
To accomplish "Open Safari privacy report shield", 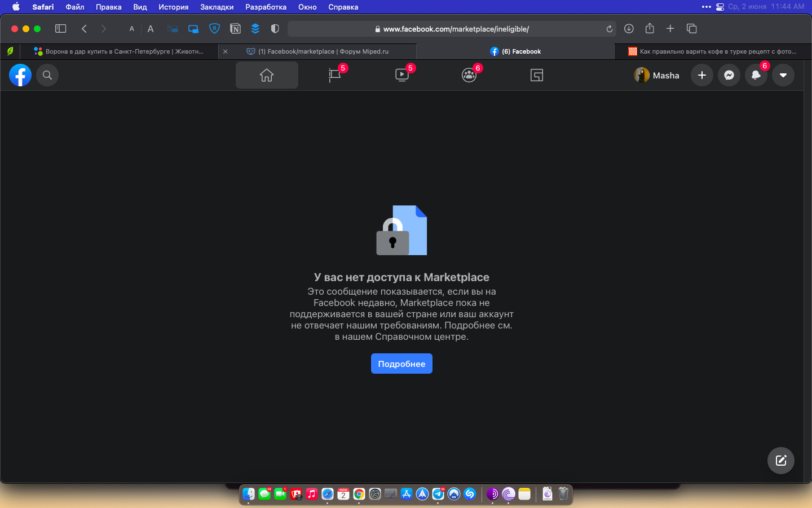I will point(275,29).
